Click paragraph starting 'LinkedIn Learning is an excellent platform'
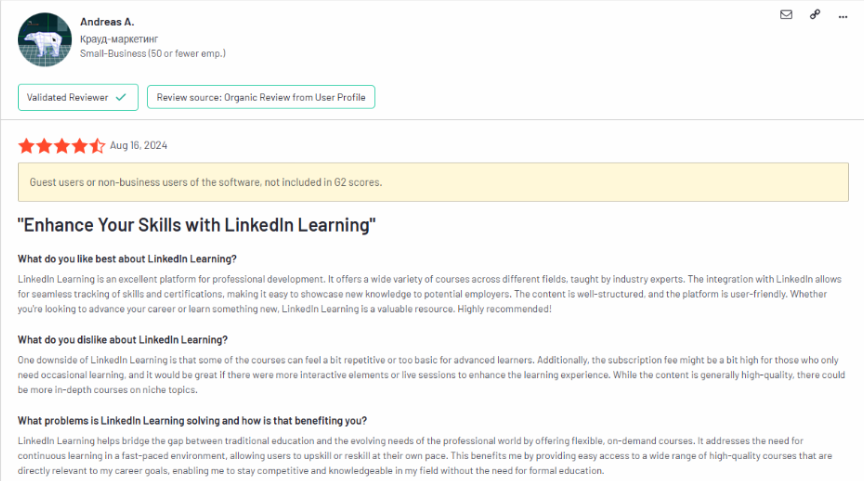The image size is (864, 481). click(430, 294)
